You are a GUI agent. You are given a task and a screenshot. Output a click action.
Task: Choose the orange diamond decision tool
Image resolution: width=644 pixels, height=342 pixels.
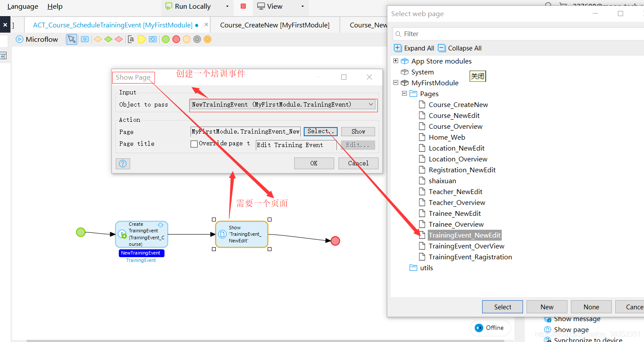98,39
